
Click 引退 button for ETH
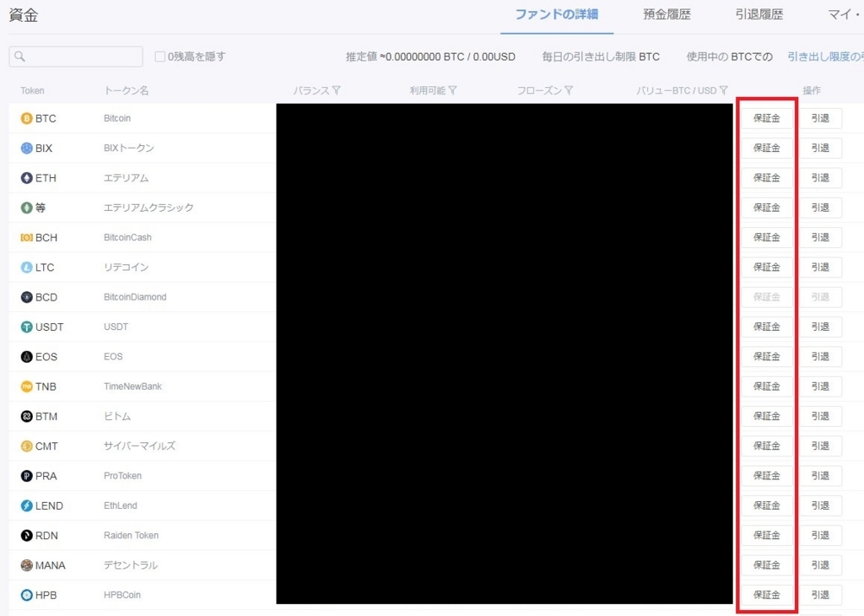click(x=820, y=178)
